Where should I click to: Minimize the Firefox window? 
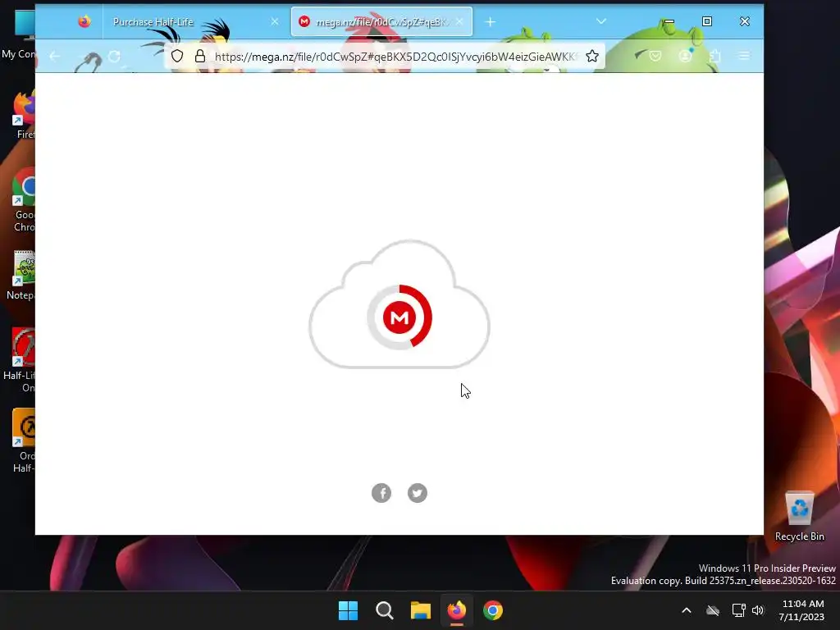(669, 21)
